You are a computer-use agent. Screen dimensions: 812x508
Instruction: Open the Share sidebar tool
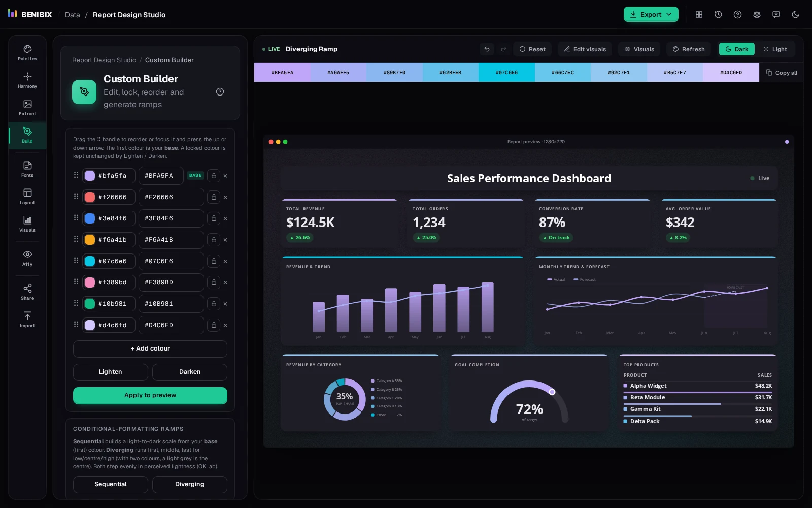(27, 292)
